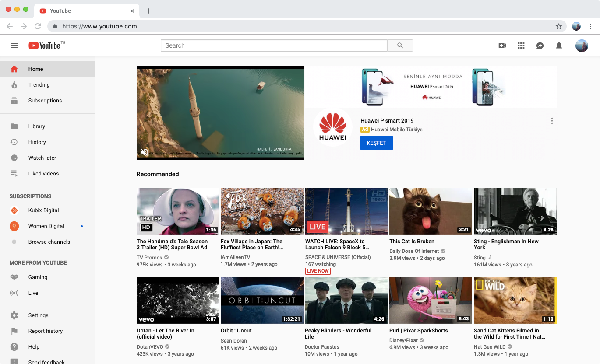Open Trending in the sidebar
The height and width of the screenshot is (364, 600).
tap(47, 85)
